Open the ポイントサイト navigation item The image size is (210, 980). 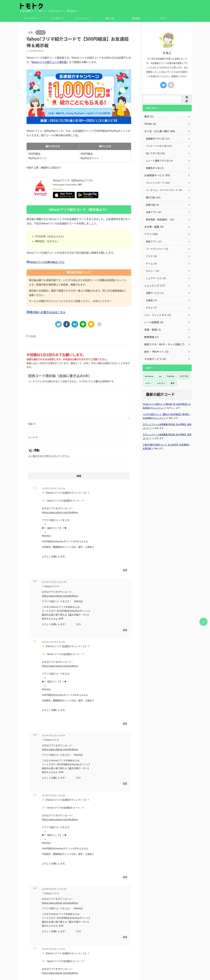[31, 18]
